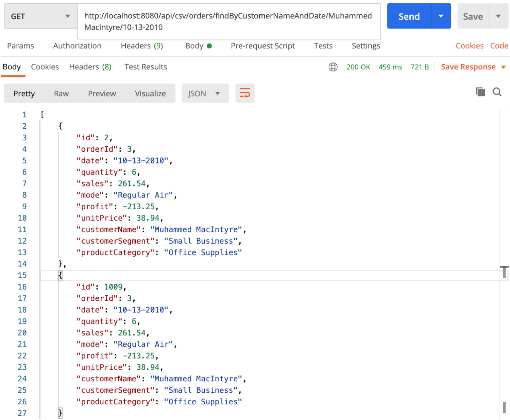Toggle the wrap lines icon
This screenshot has height=420, width=510.
pos(245,93)
